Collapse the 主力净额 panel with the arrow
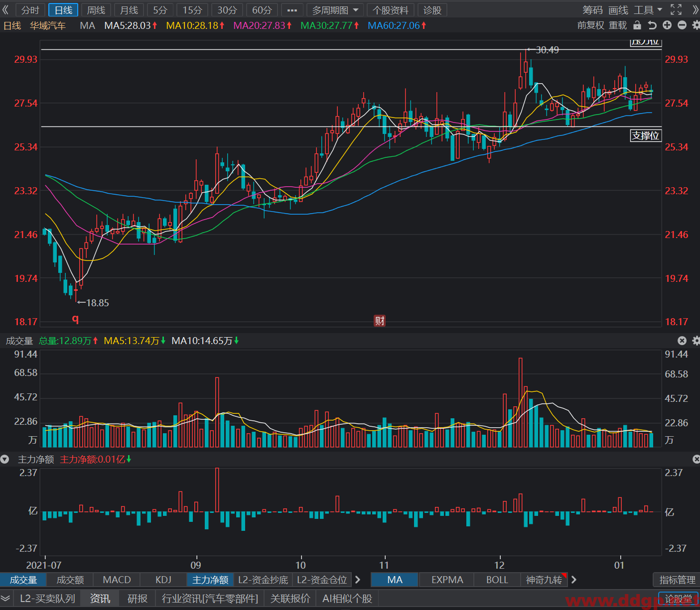Viewport: 700px width, 610px height. 5,459
